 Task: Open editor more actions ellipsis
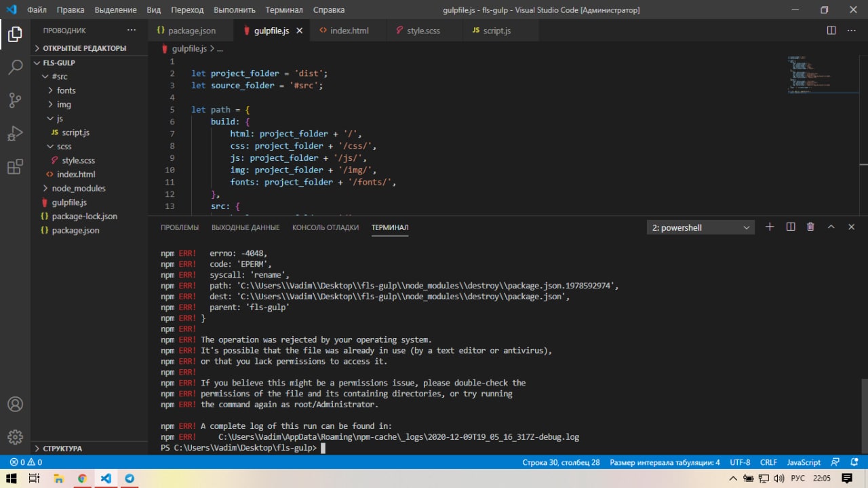point(851,31)
